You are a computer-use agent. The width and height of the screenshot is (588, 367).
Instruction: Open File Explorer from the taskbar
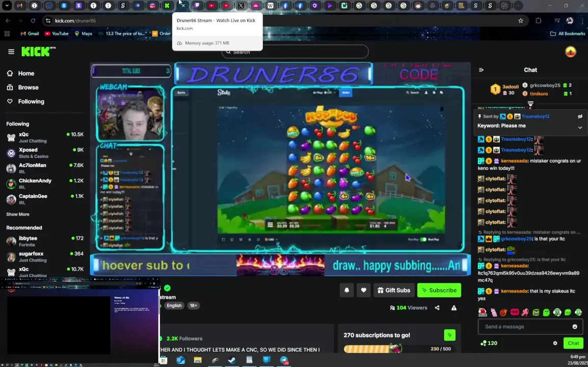click(x=198, y=360)
